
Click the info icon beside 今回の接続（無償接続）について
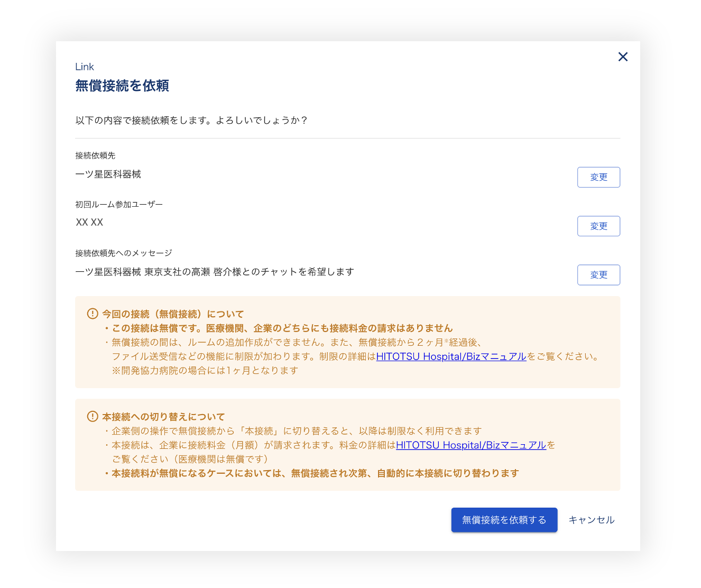click(x=93, y=314)
